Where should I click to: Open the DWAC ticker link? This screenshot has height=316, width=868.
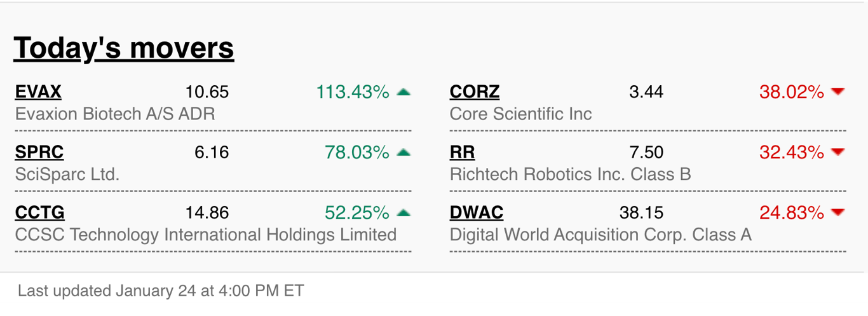(x=477, y=212)
